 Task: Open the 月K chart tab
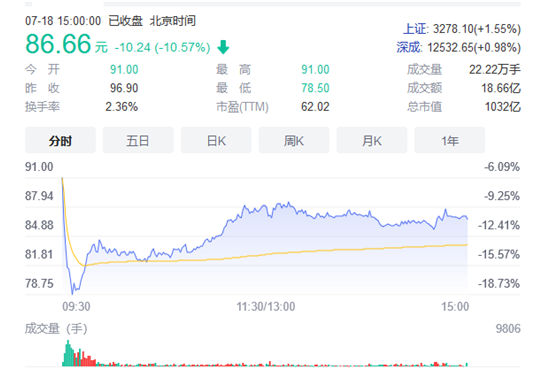[372, 141]
